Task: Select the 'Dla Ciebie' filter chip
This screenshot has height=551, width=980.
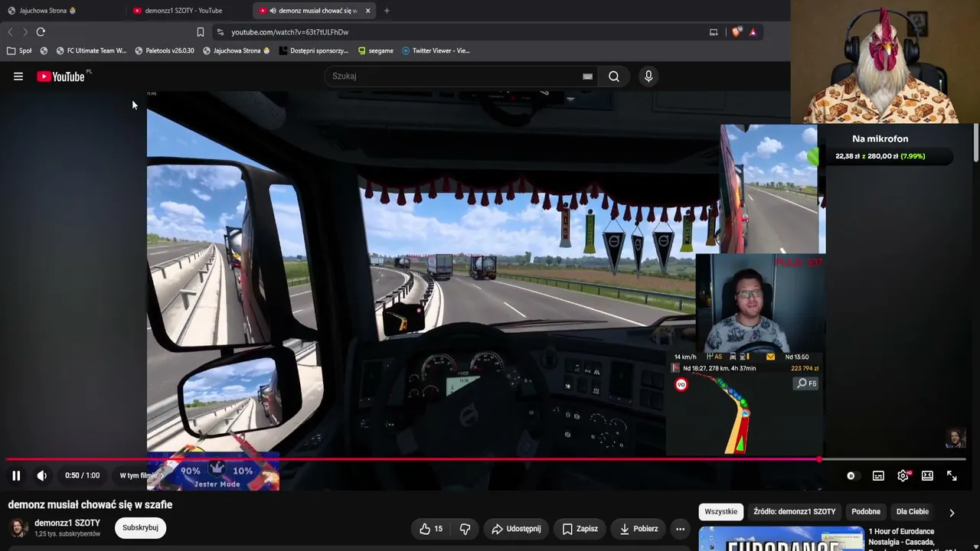Action: coord(913,512)
